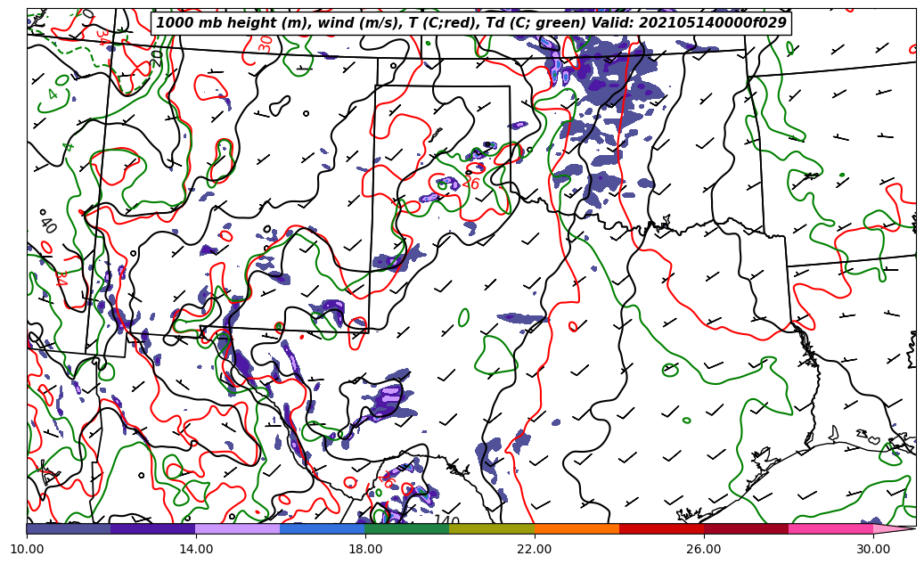Click the 30.00 colorbar tick label
The image size is (924, 564).
(873, 549)
